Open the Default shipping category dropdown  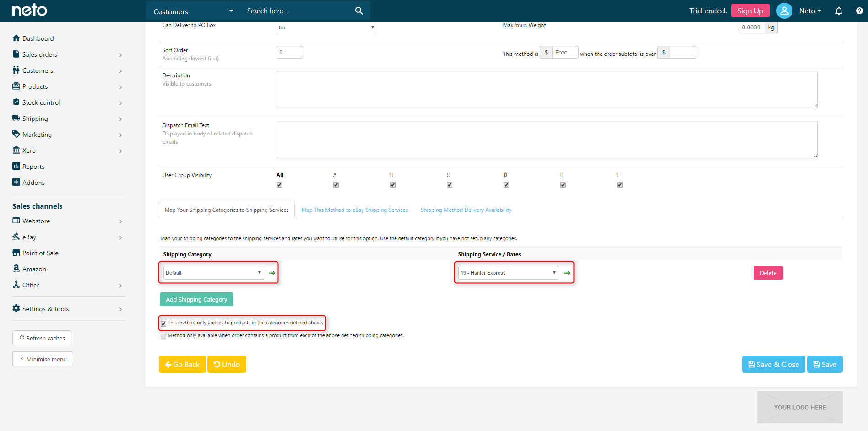pyautogui.click(x=213, y=273)
